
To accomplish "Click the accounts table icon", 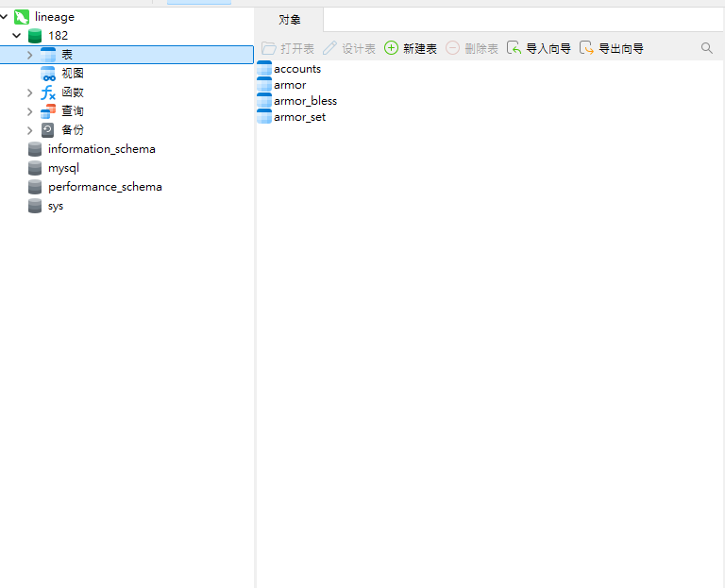I will pos(264,68).
